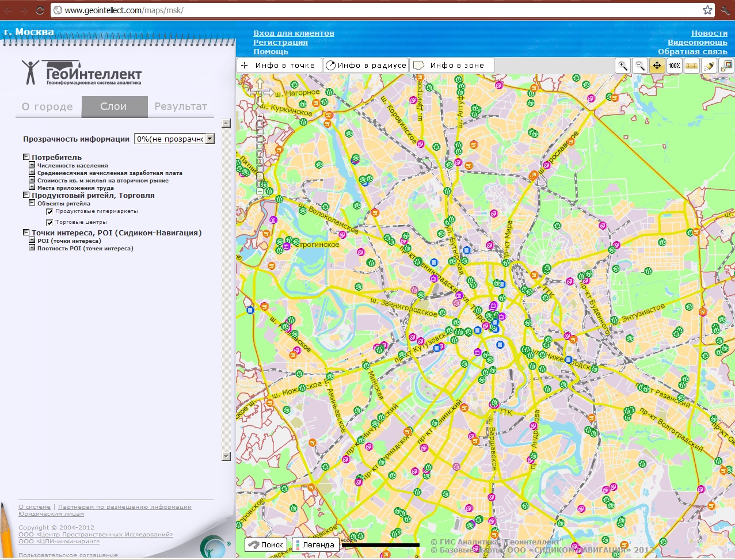Open the Пользовательское соглашение link

[x=68, y=555]
